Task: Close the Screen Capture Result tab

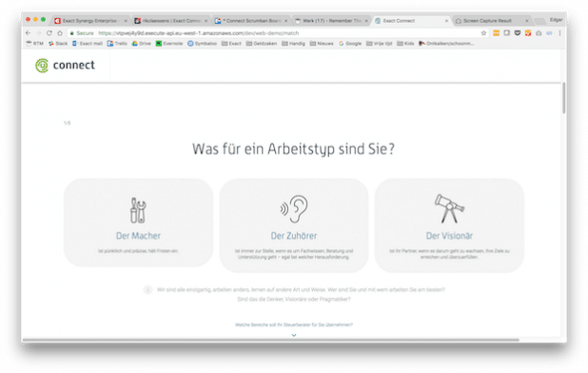Action: tap(526, 21)
